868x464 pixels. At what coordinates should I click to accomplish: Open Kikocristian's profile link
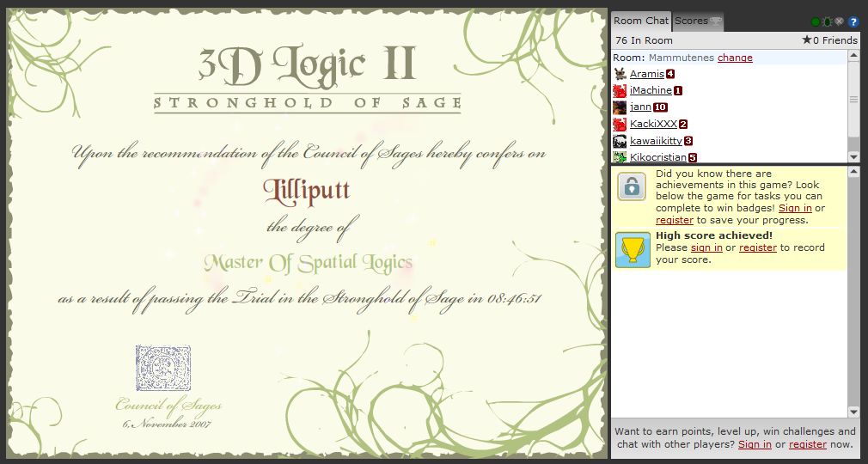pos(657,157)
